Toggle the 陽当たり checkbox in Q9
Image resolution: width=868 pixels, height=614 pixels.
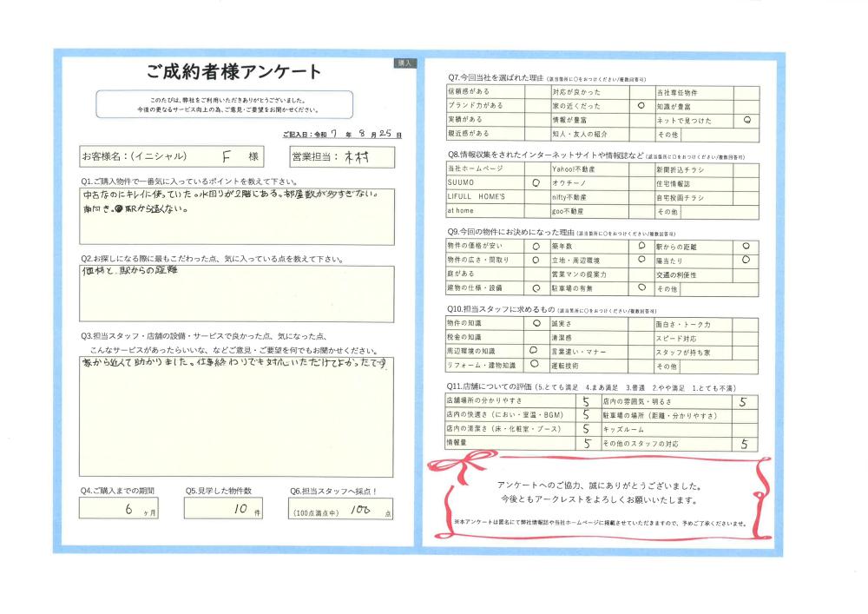click(x=746, y=260)
